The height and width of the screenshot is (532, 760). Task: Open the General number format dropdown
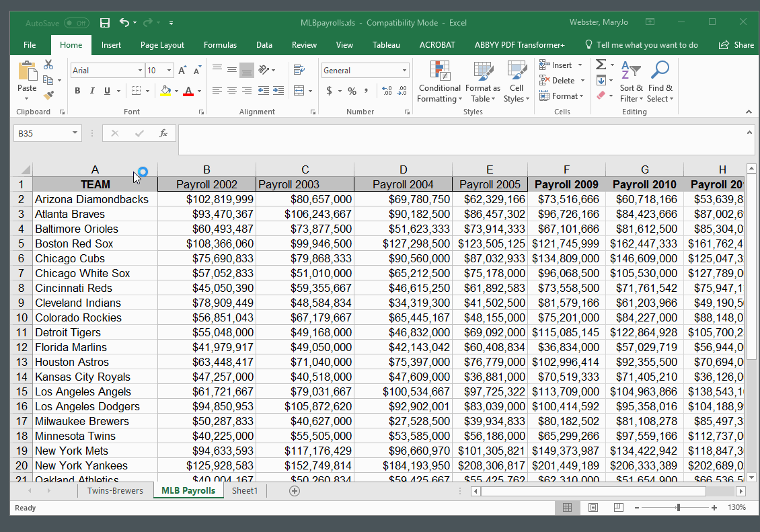point(404,70)
